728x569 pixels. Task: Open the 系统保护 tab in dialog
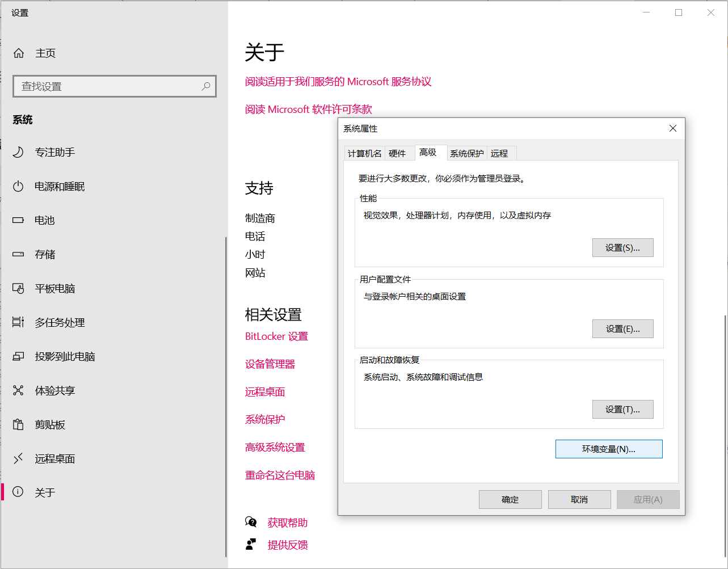coord(466,154)
